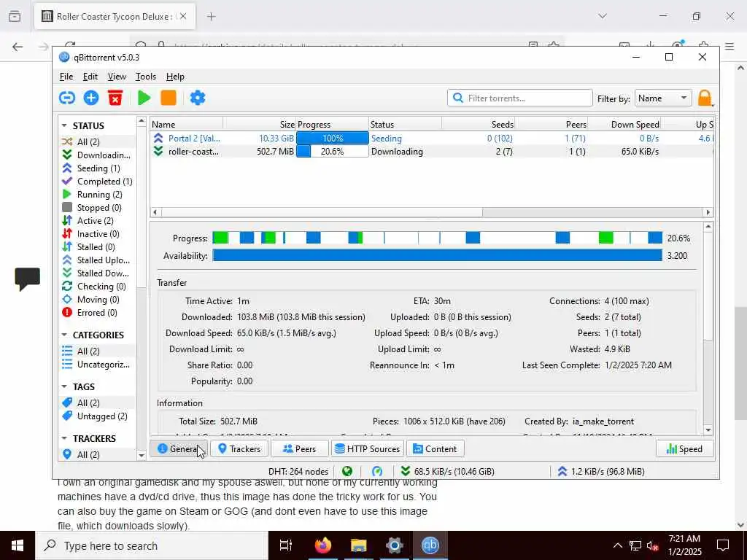Open Task View on the taskbar

point(286,545)
